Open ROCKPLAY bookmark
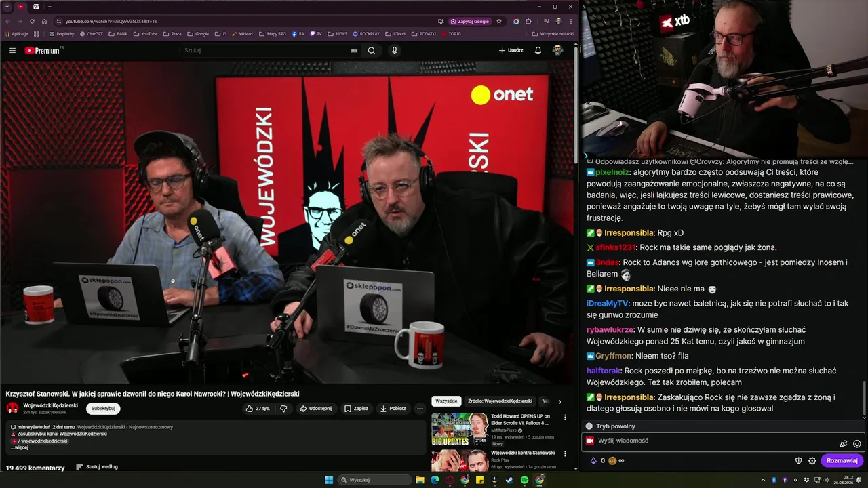Viewport: 868px width, 488px height. coord(366,33)
